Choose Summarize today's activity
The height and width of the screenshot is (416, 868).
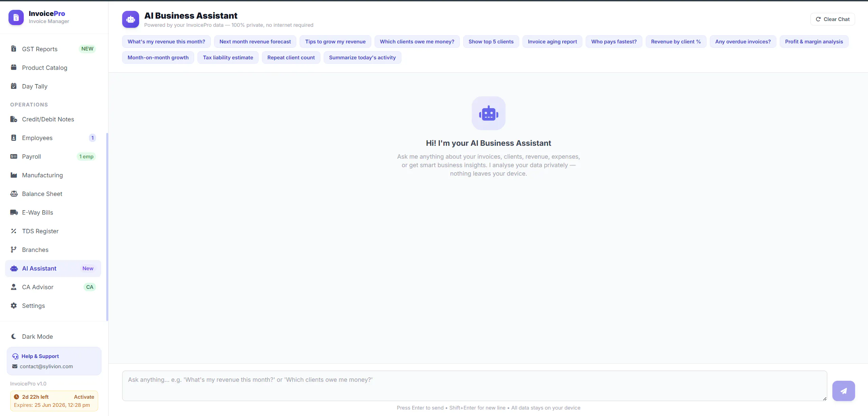[x=362, y=57]
